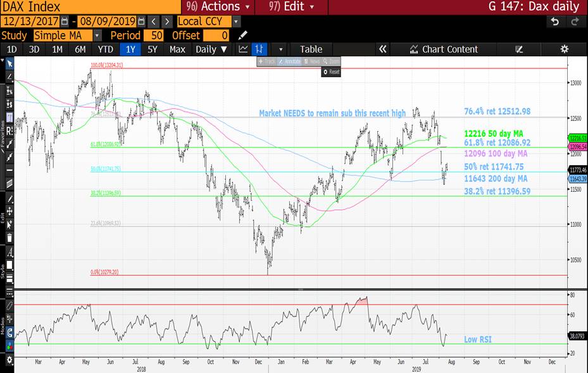Click the move annotation arrows tool
Viewport: 588px width, 373px height.
point(9,212)
